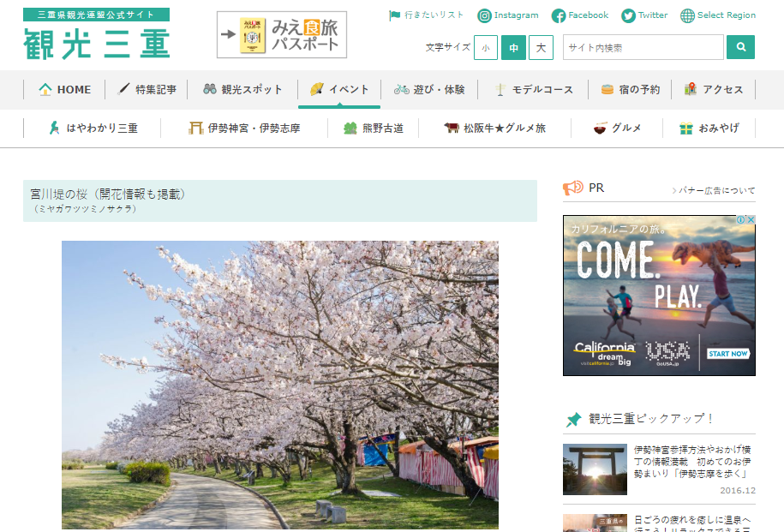This screenshot has height=532, width=784.
Task: Click the gift box icon beside おみやげ
Action: 686,129
